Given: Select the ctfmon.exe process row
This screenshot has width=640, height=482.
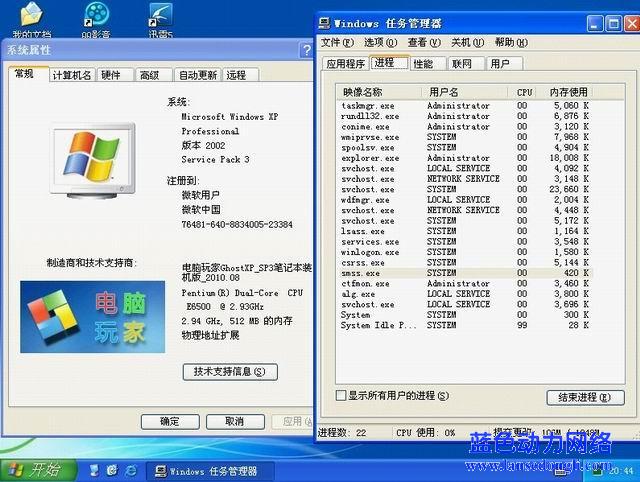Looking at the screenshot, I should (465, 284).
